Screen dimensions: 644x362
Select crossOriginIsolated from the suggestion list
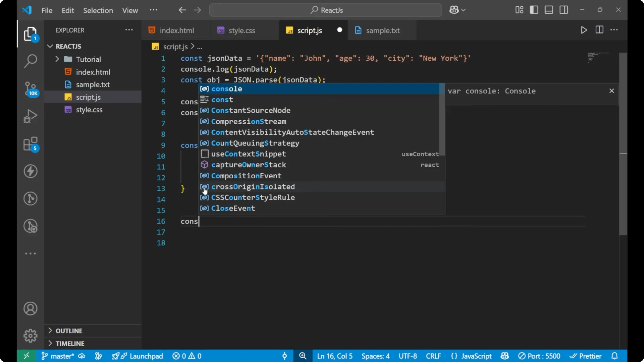253,187
